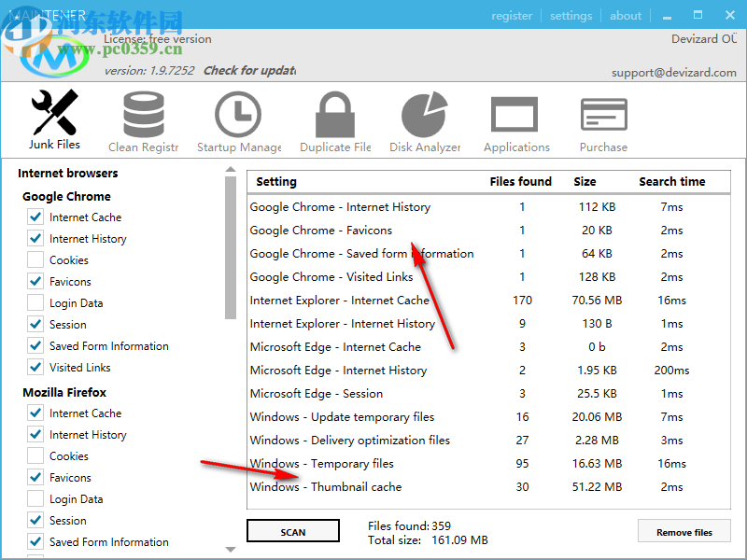Select row Microsoft Edge - Internet Cache
Image resolution: width=747 pixels, height=560 pixels.
(x=488, y=347)
